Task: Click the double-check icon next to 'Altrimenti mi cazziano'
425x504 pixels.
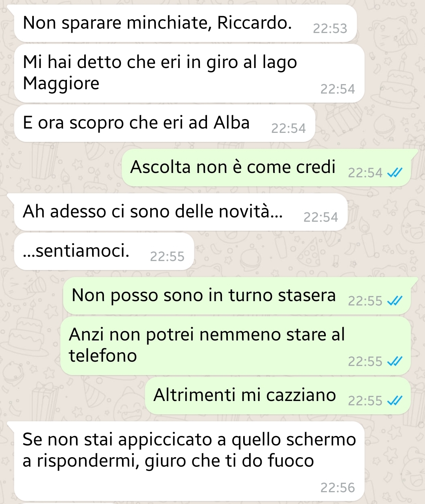Action: click(x=395, y=401)
